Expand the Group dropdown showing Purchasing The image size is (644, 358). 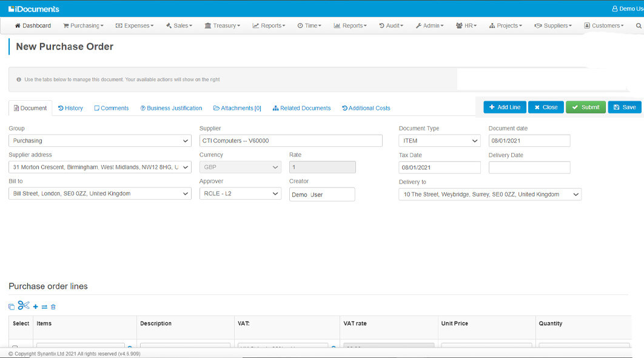pyautogui.click(x=100, y=141)
